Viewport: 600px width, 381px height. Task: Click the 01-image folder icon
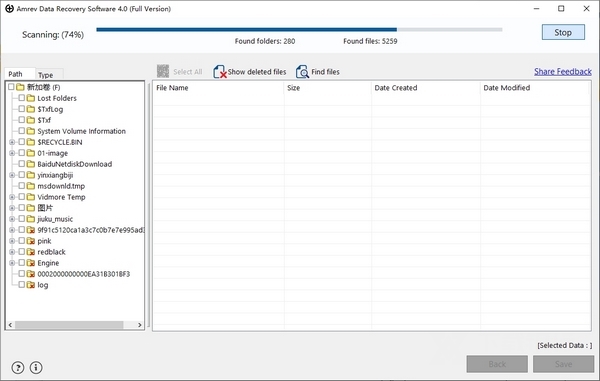click(x=31, y=153)
